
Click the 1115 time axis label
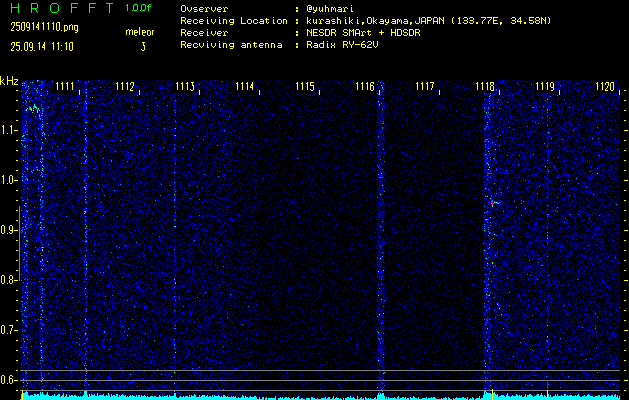305,87
